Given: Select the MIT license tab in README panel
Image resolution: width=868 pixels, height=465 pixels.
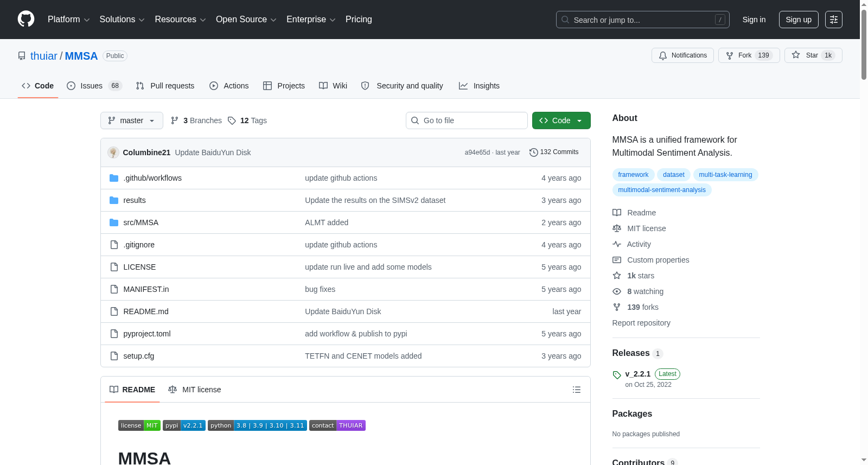Looking at the screenshot, I should pos(195,390).
